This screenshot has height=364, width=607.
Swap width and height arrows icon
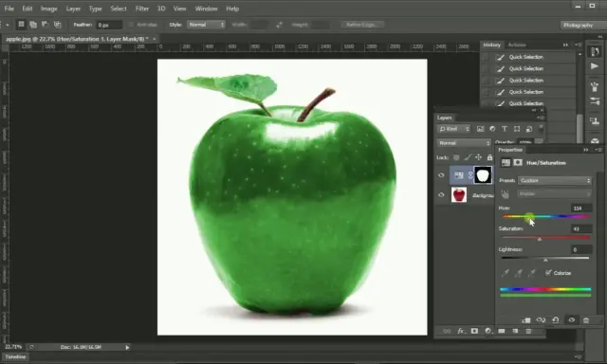point(279,25)
